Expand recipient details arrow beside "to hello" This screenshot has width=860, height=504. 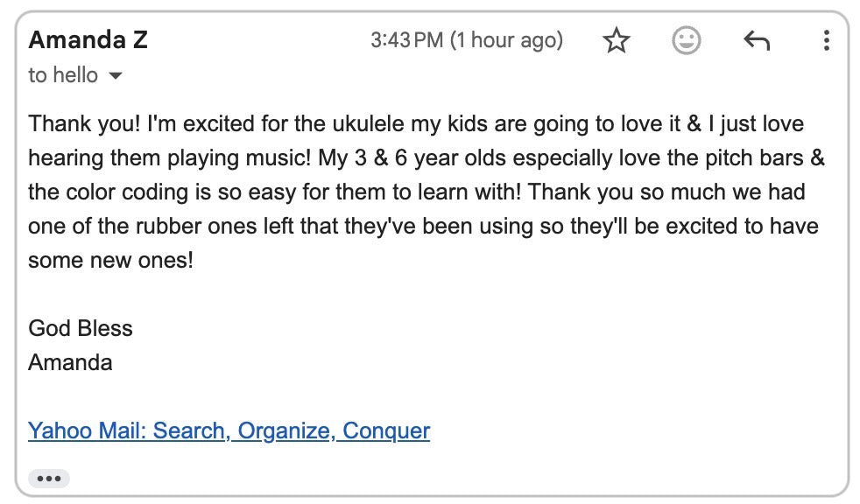tap(115, 76)
